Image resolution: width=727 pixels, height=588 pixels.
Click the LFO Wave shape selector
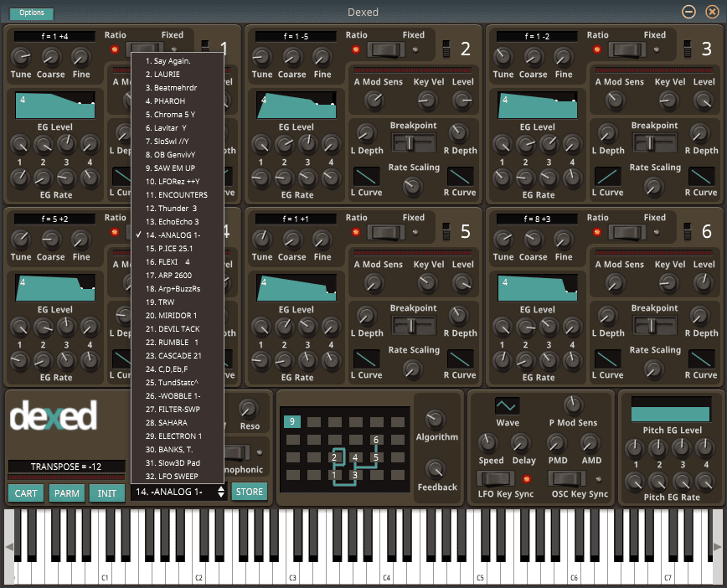tap(507, 406)
